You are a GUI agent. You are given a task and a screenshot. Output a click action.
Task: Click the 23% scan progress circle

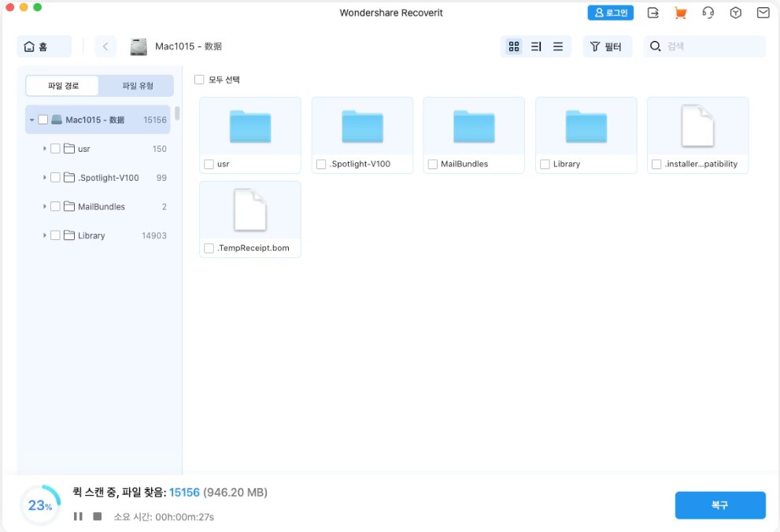pos(40,504)
